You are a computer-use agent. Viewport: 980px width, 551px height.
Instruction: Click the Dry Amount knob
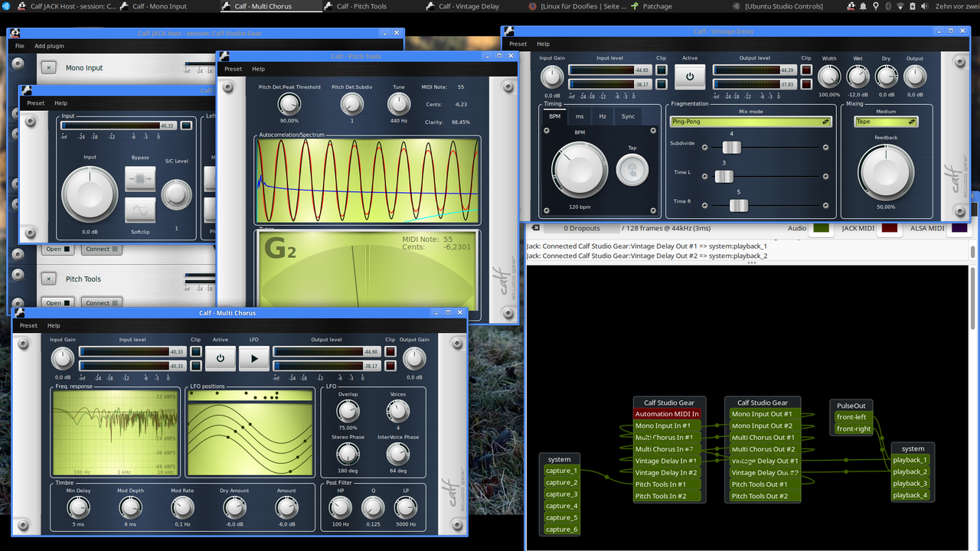pyautogui.click(x=234, y=507)
